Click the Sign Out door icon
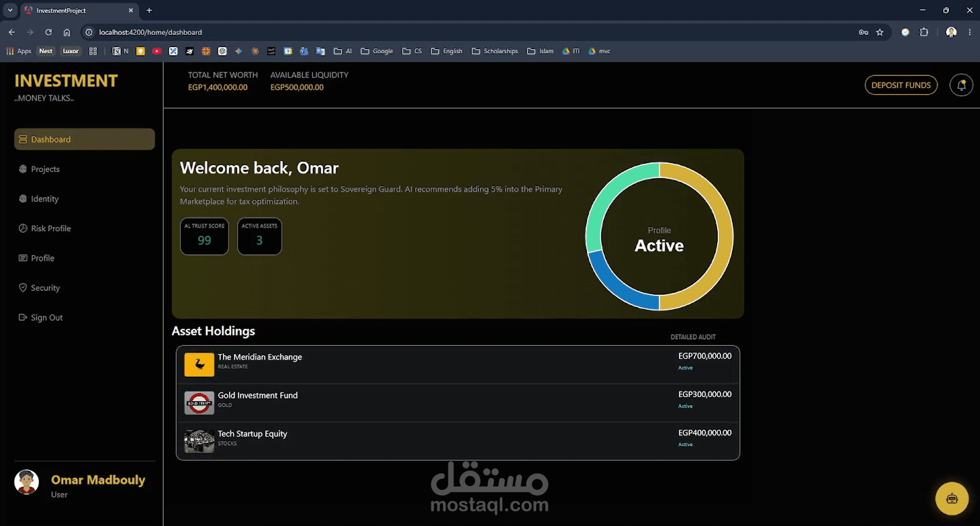This screenshot has width=980, height=526. (23, 317)
